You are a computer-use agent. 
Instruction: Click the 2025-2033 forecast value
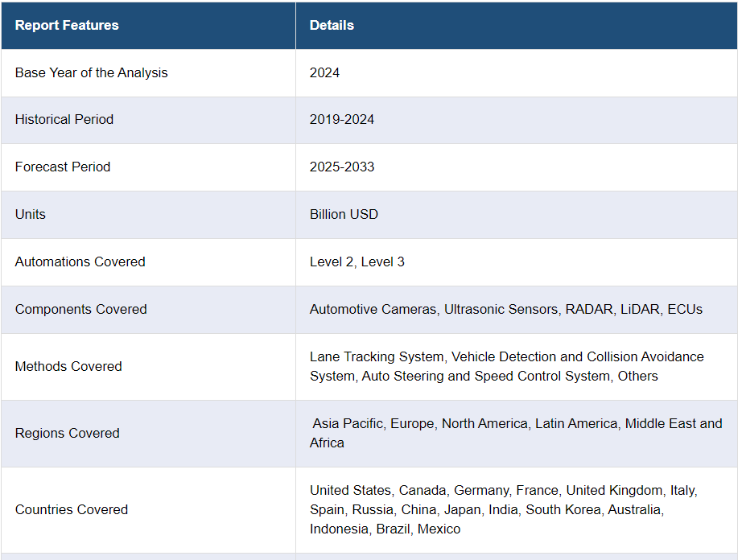pyautogui.click(x=342, y=167)
